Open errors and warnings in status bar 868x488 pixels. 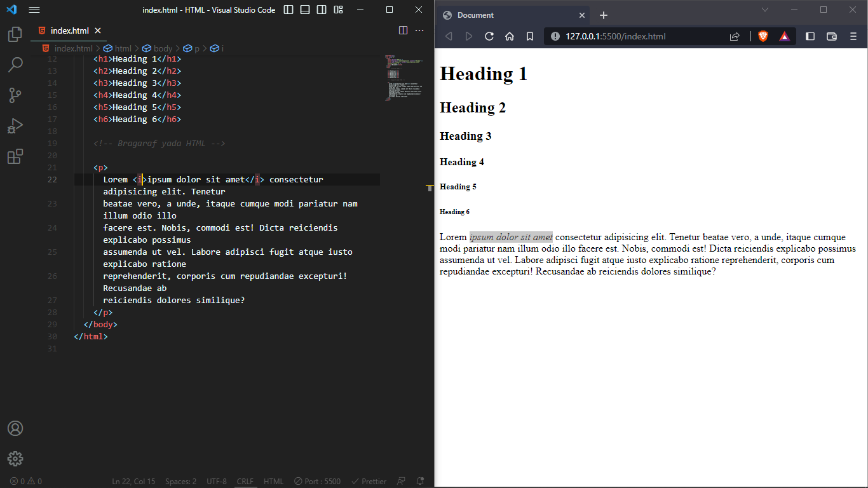[25, 482]
